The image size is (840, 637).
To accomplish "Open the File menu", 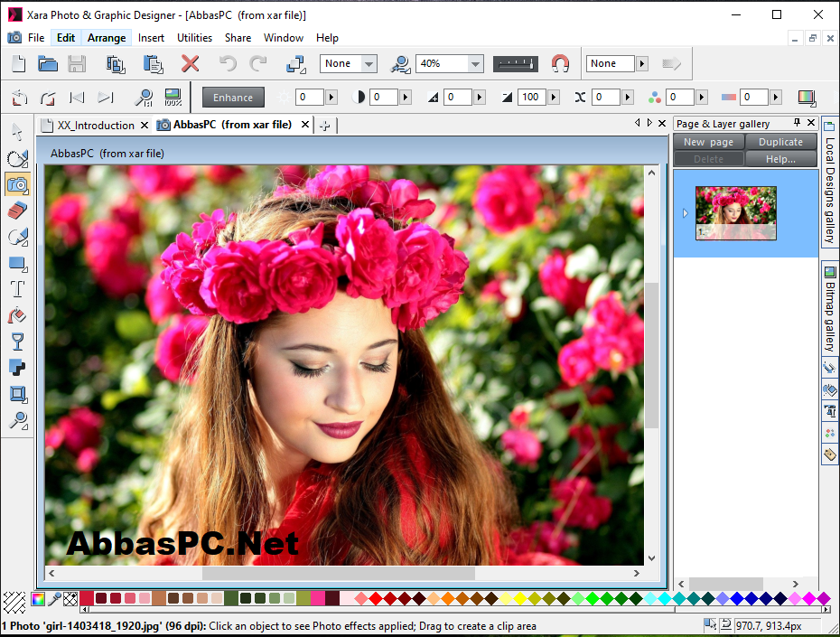I will tap(36, 38).
